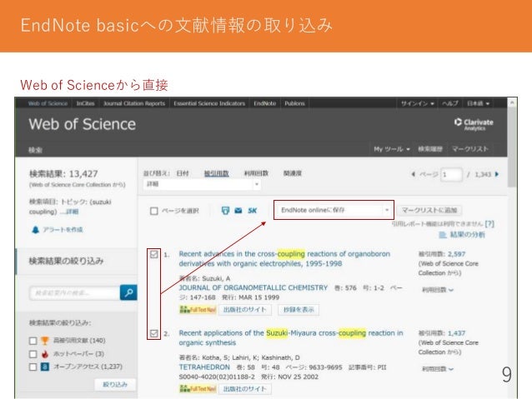Sort results by relevance
The width and height of the screenshot is (532, 399).
(293, 173)
